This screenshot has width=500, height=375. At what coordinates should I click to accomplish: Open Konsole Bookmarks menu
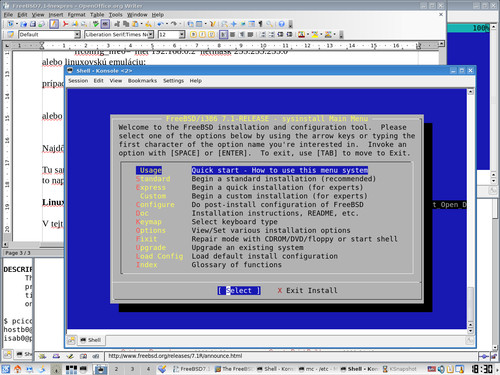point(142,81)
